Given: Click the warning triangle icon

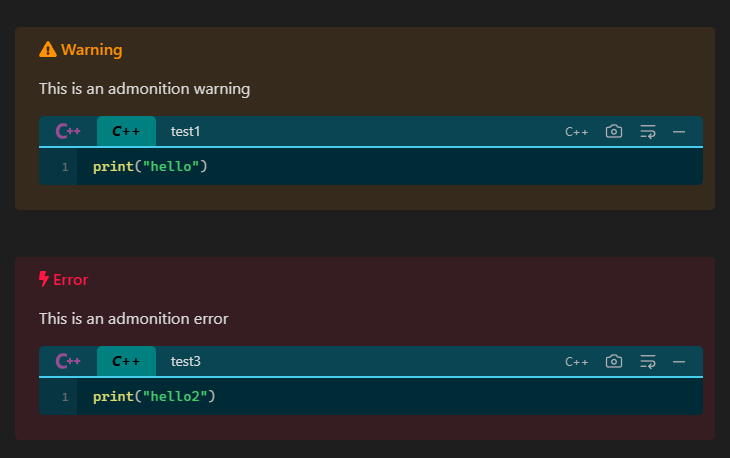Looking at the screenshot, I should [47, 49].
